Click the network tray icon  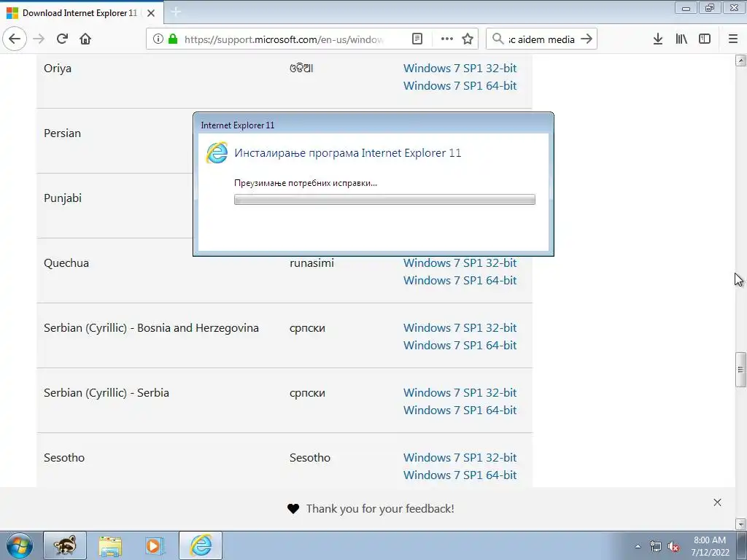pyautogui.click(x=656, y=546)
